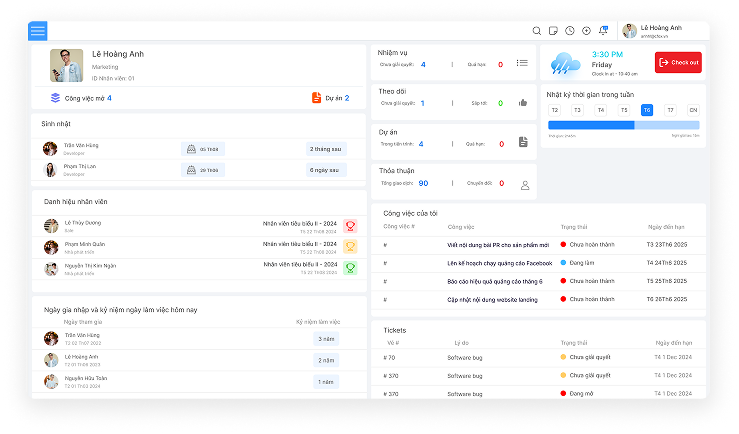Viewport: 739px width, 434px height.
Task: Click the weekly time progress bar
Action: tap(624, 125)
